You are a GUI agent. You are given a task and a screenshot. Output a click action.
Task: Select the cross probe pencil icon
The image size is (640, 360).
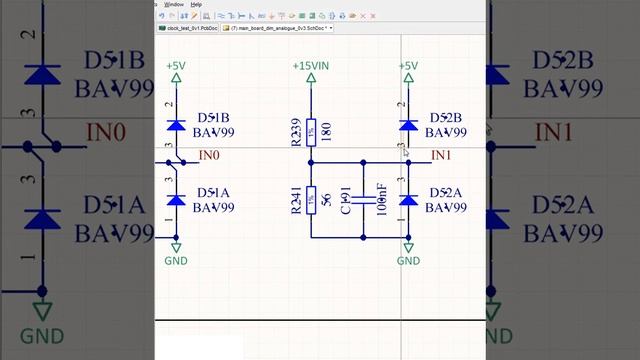tap(194, 16)
